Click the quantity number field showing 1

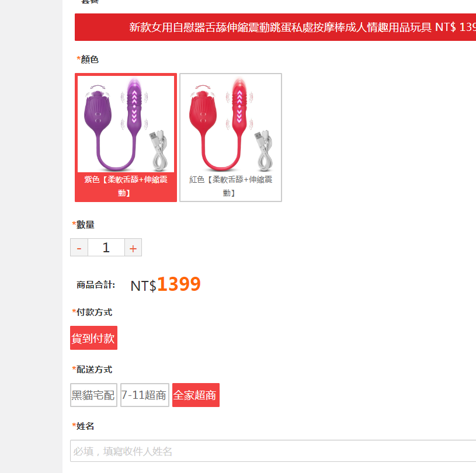tap(106, 248)
